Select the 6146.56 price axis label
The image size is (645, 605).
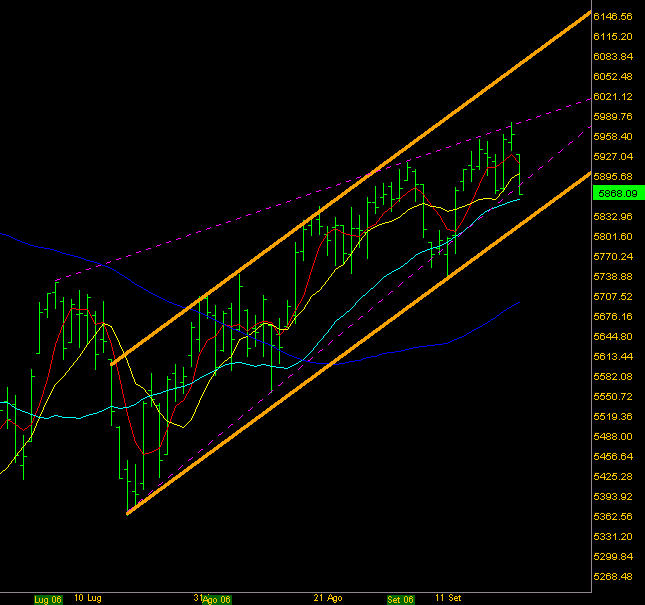(x=613, y=16)
